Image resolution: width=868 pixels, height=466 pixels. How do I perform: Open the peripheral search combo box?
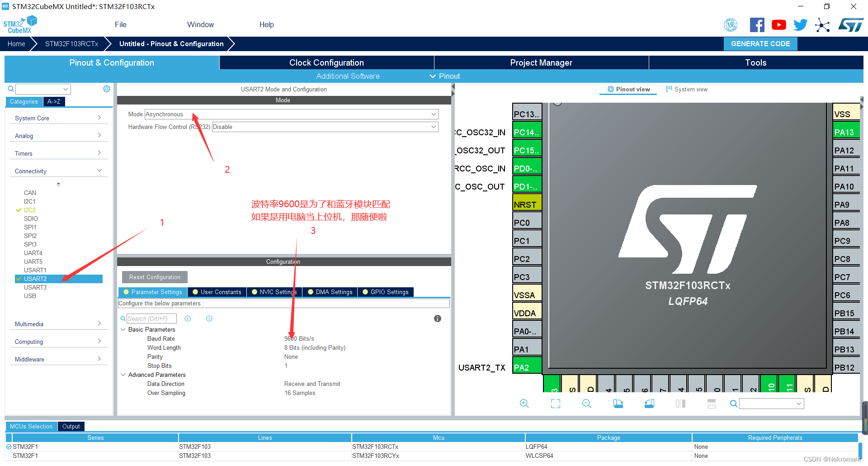click(43, 89)
